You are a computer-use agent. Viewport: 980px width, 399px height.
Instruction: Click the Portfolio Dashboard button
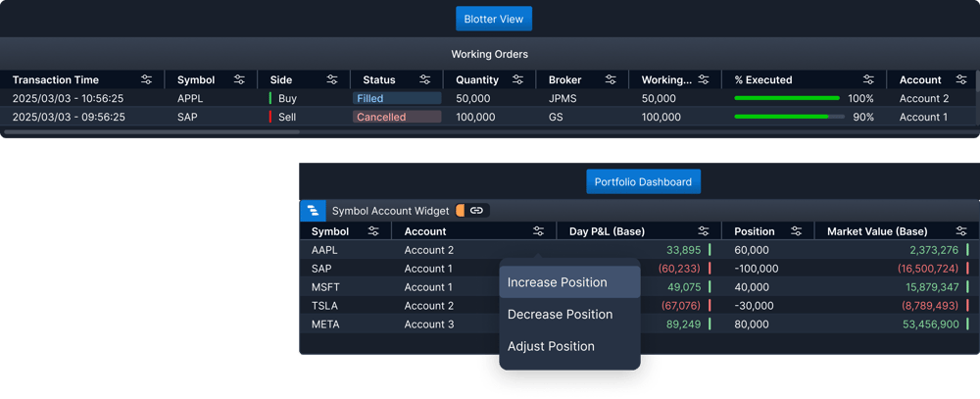click(643, 182)
